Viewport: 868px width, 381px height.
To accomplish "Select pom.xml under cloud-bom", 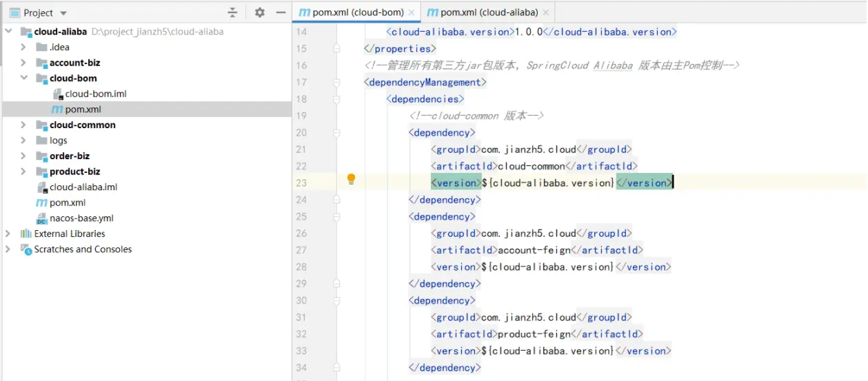I will [x=83, y=110].
